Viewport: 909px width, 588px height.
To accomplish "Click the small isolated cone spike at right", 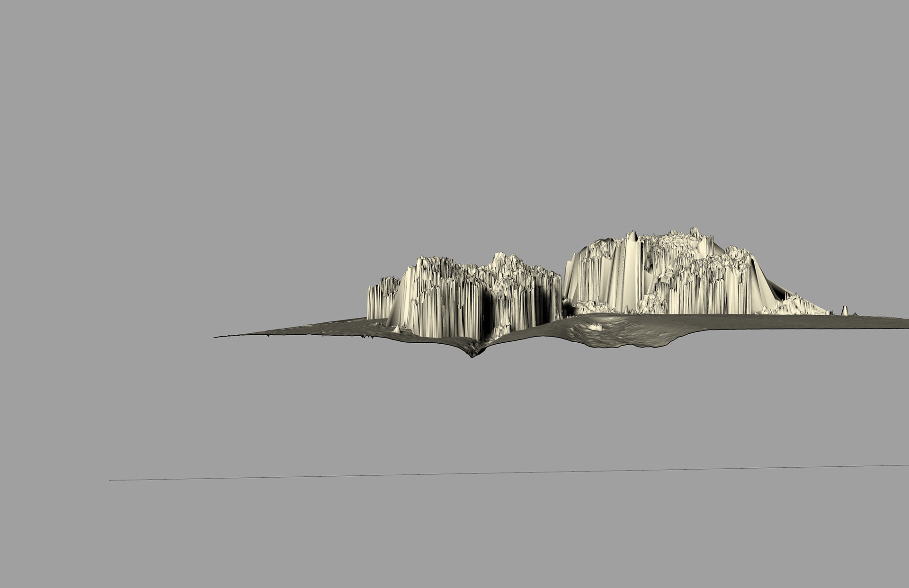I will 845,311.
